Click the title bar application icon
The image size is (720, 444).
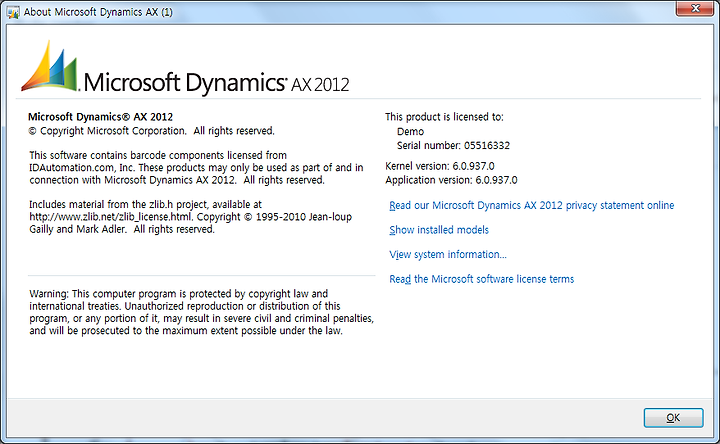tap(13, 12)
